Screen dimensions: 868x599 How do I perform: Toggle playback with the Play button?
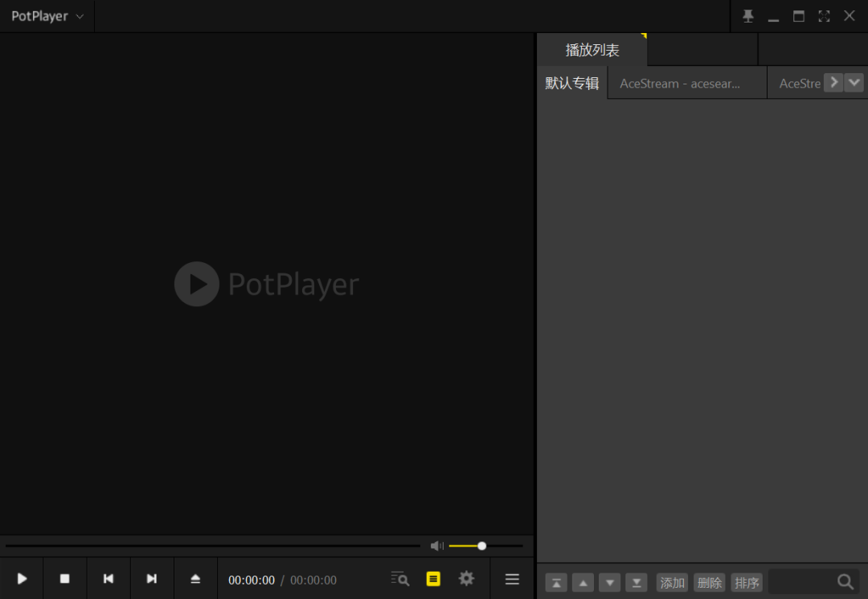[x=22, y=578]
